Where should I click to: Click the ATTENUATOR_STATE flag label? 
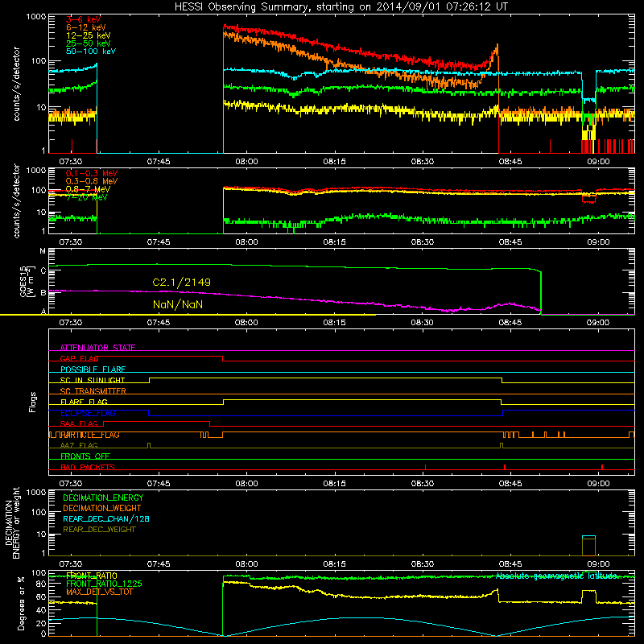point(97,348)
